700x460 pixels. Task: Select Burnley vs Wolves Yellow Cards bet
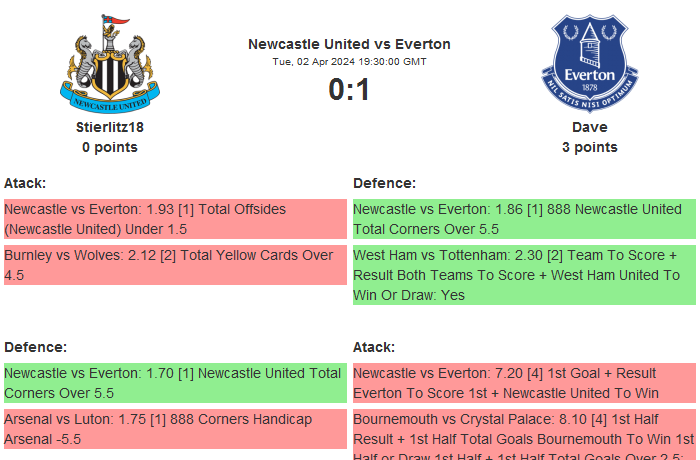tap(175, 265)
